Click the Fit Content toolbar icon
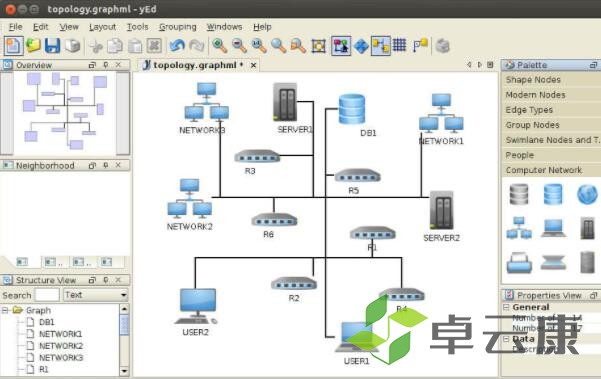Viewport: 601px width, 379px height. pyautogui.click(x=319, y=46)
